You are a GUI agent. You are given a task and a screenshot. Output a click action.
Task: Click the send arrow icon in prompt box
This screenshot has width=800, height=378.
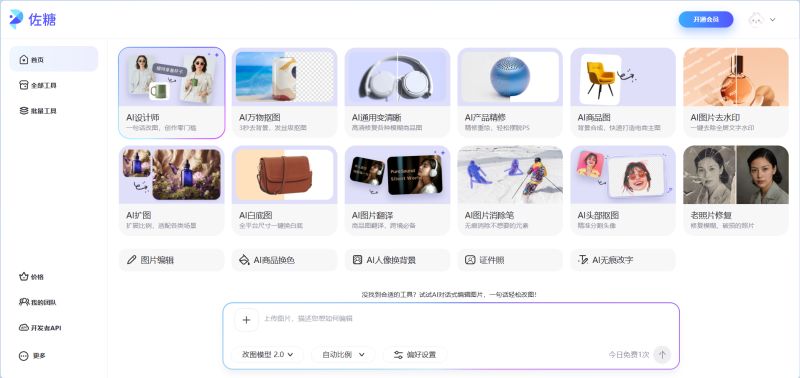tap(662, 354)
